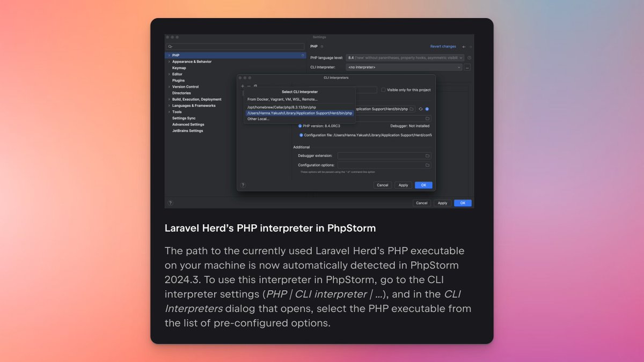Click the Configuration options input field
644x362 pixels.
tap(384, 165)
